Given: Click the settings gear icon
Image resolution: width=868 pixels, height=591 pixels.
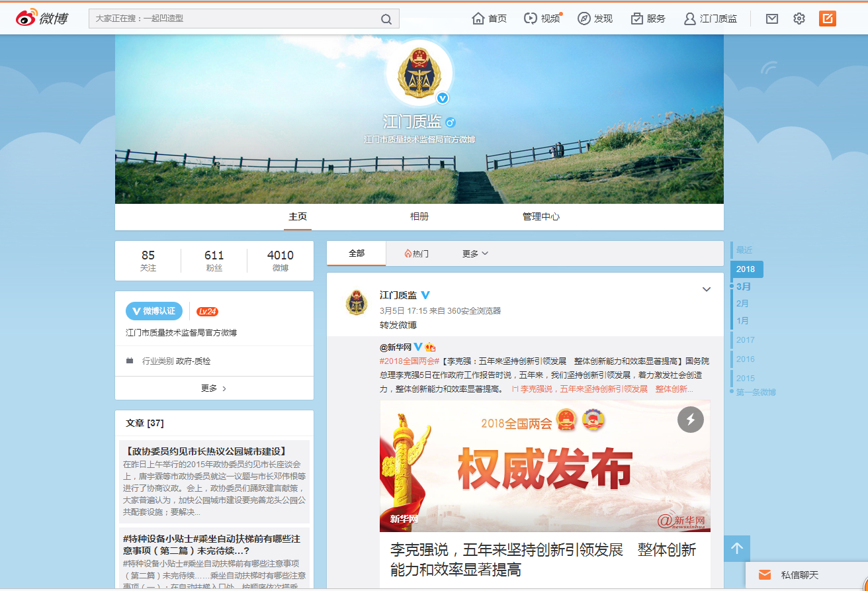Looking at the screenshot, I should coord(799,19).
